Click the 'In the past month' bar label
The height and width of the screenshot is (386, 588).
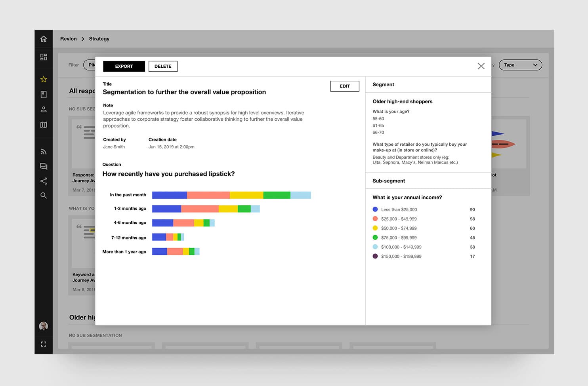128,195
